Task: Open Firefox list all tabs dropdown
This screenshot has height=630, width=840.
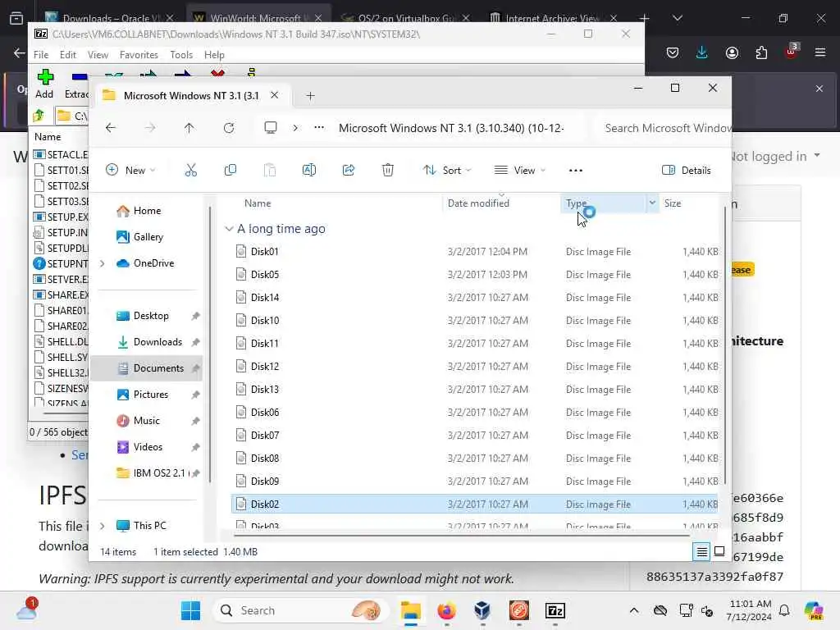Action: pyautogui.click(x=678, y=18)
